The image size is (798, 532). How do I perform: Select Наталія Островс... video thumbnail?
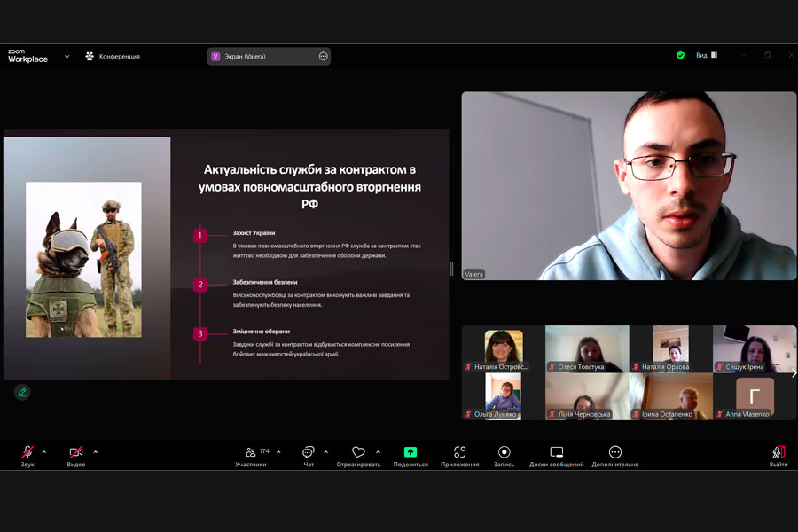pos(504,349)
